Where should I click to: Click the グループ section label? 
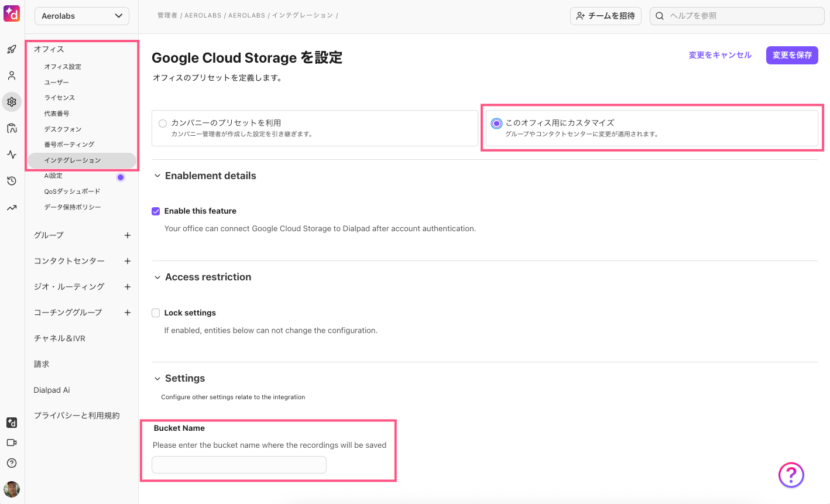click(x=49, y=235)
